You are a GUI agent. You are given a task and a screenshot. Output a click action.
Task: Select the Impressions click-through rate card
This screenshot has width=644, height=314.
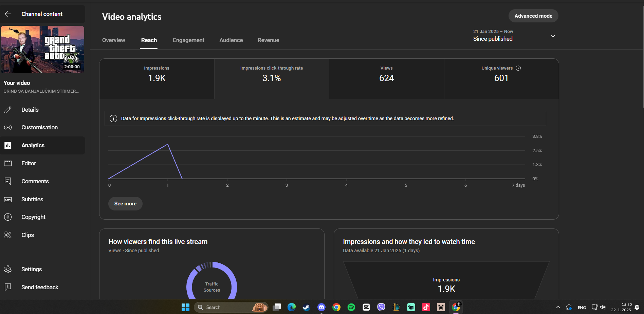click(272, 79)
